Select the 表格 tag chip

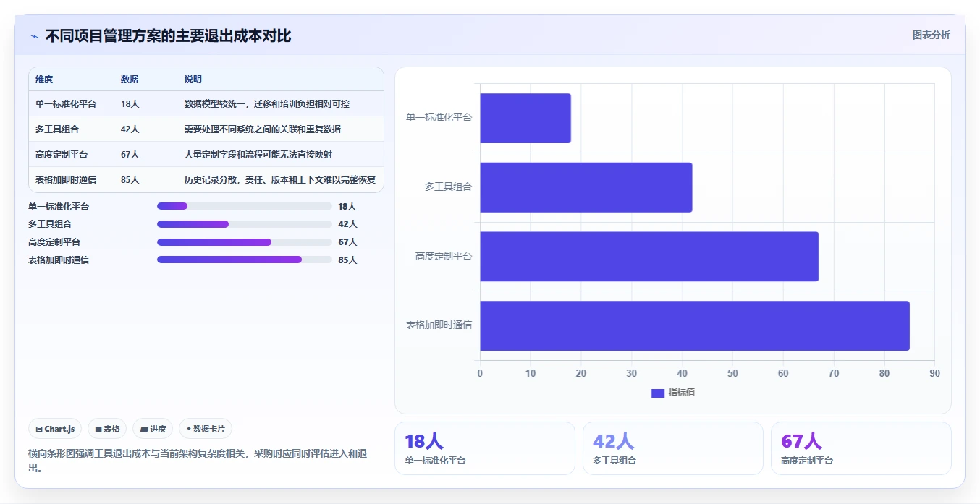pos(107,429)
